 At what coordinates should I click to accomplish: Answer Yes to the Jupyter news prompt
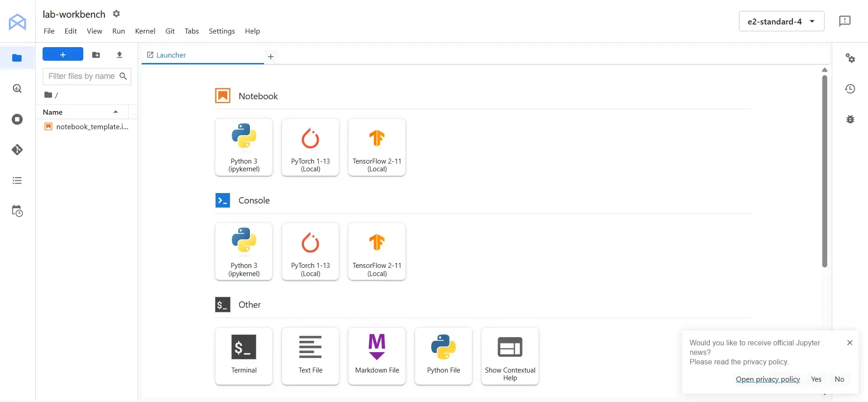pos(816,379)
